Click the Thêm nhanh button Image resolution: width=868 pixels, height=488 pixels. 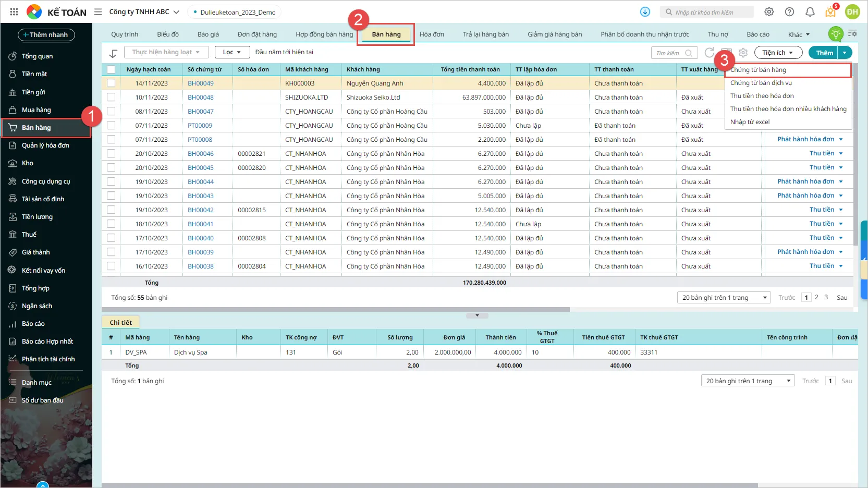[46, 35]
